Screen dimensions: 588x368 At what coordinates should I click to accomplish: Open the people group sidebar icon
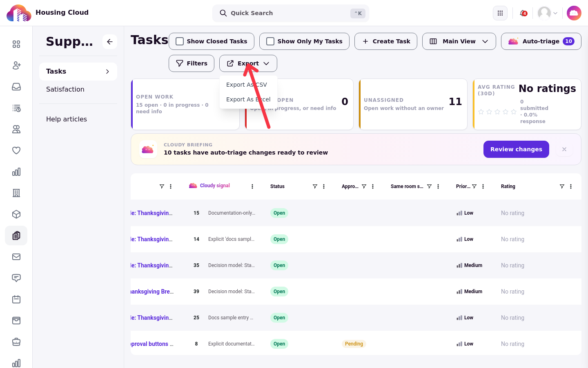16,129
